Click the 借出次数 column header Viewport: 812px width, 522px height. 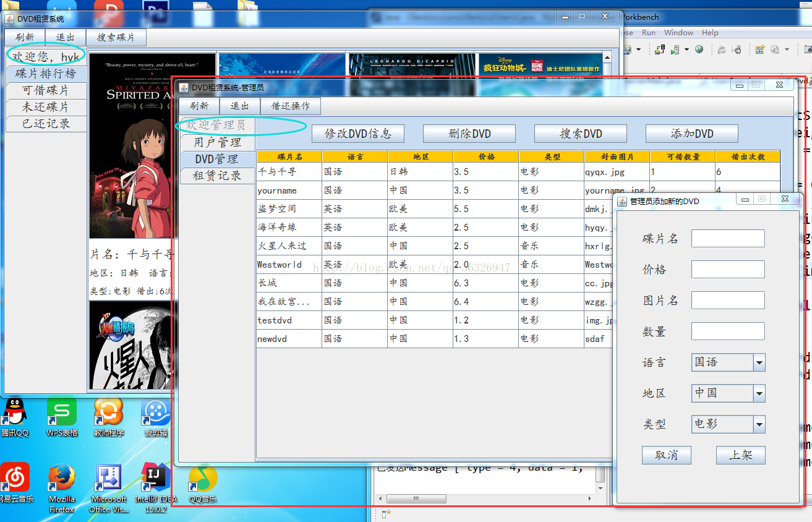748,156
